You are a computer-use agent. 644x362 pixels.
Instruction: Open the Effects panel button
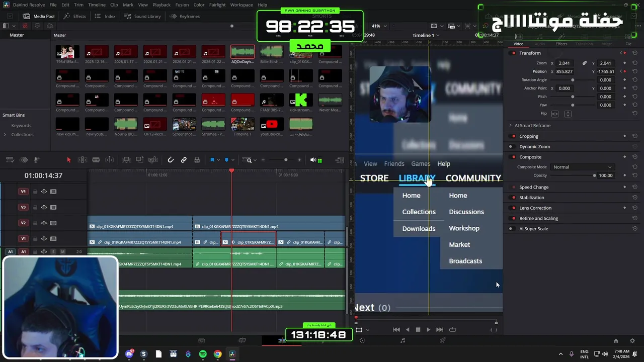point(75,16)
